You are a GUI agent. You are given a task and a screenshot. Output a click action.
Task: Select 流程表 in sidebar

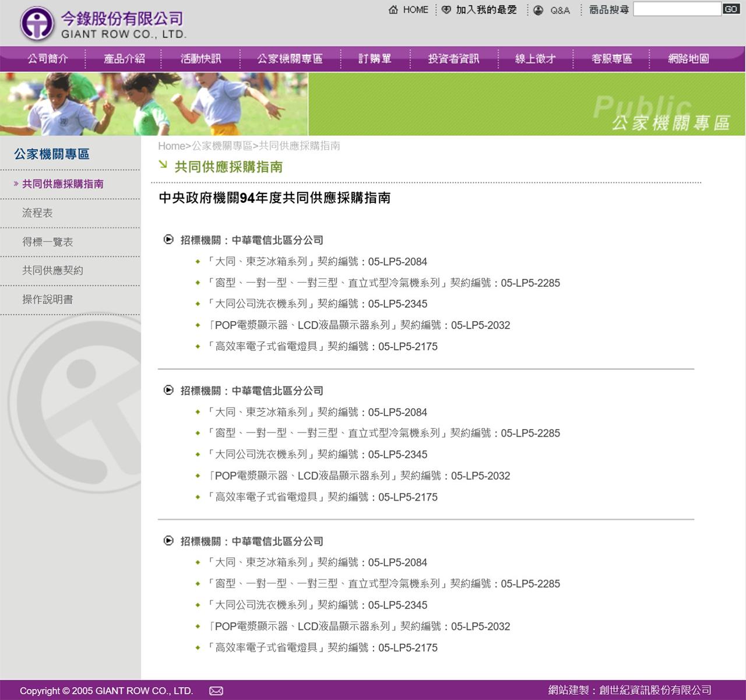(x=37, y=213)
